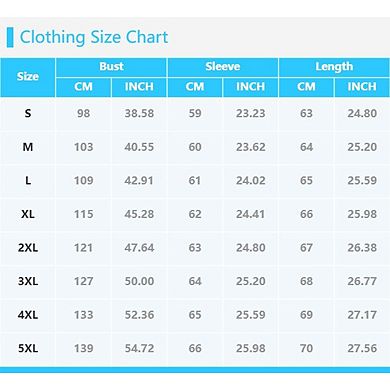This screenshot has height=390, width=390.
Task: Click the blue bar icon beside the title
Action: tap(10, 37)
